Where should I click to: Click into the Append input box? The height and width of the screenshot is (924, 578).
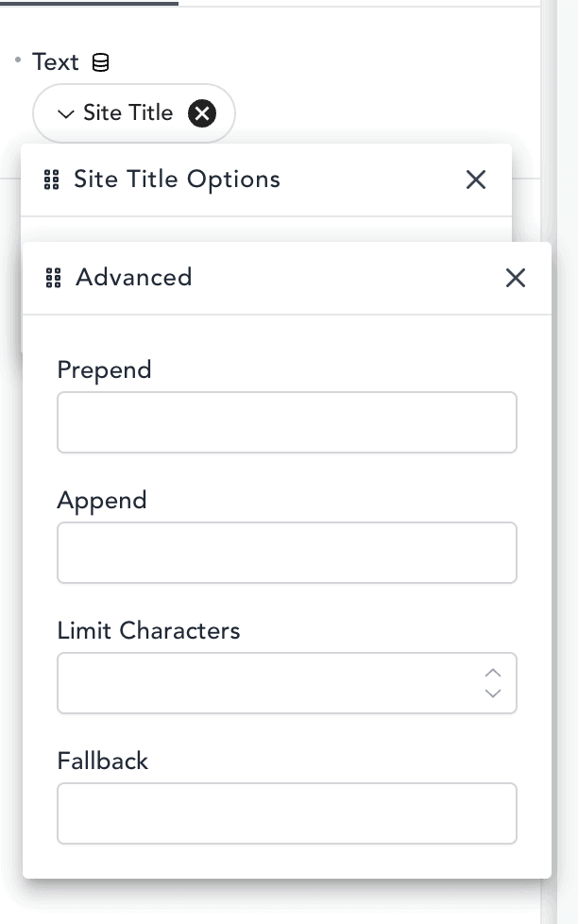coord(286,553)
